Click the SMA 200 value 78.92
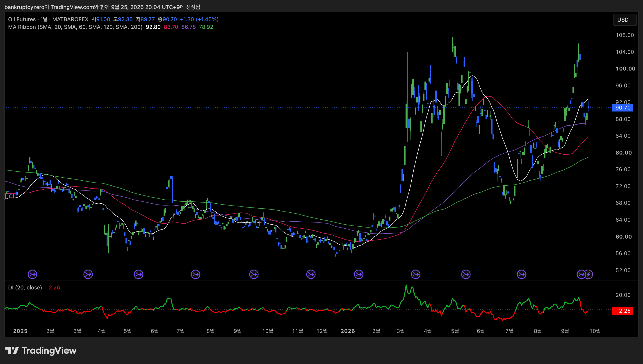The image size is (643, 364). (206, 27)
